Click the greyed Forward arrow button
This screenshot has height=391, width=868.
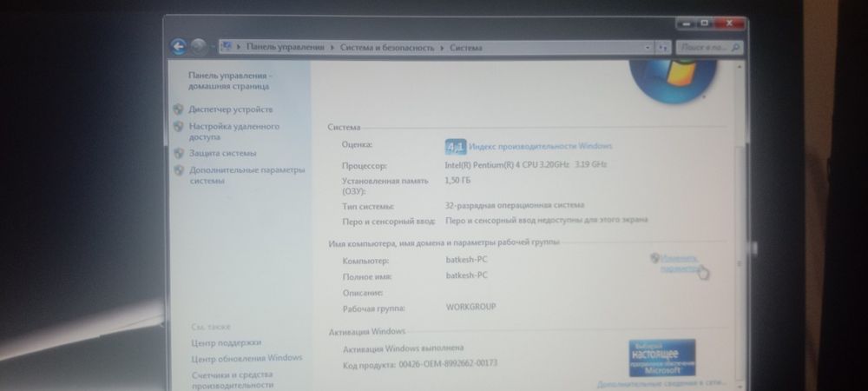198,47
